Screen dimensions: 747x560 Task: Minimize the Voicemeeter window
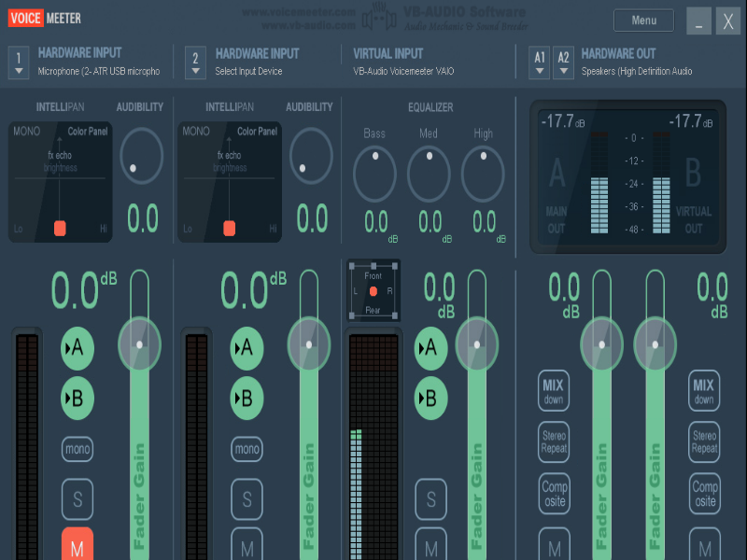point(698,21)
